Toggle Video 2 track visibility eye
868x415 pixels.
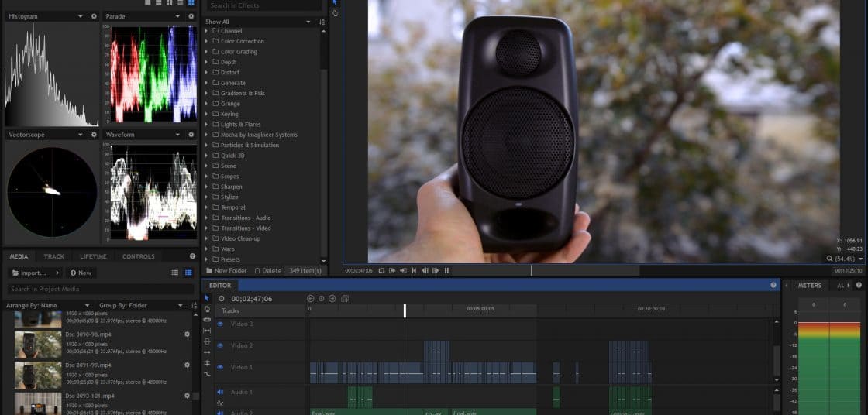click(220, 345)
